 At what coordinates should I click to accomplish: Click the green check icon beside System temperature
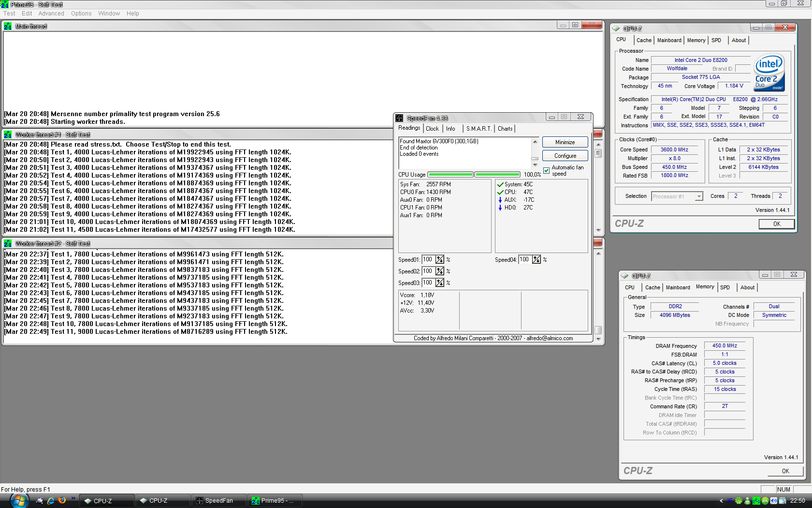coord(500,184)
